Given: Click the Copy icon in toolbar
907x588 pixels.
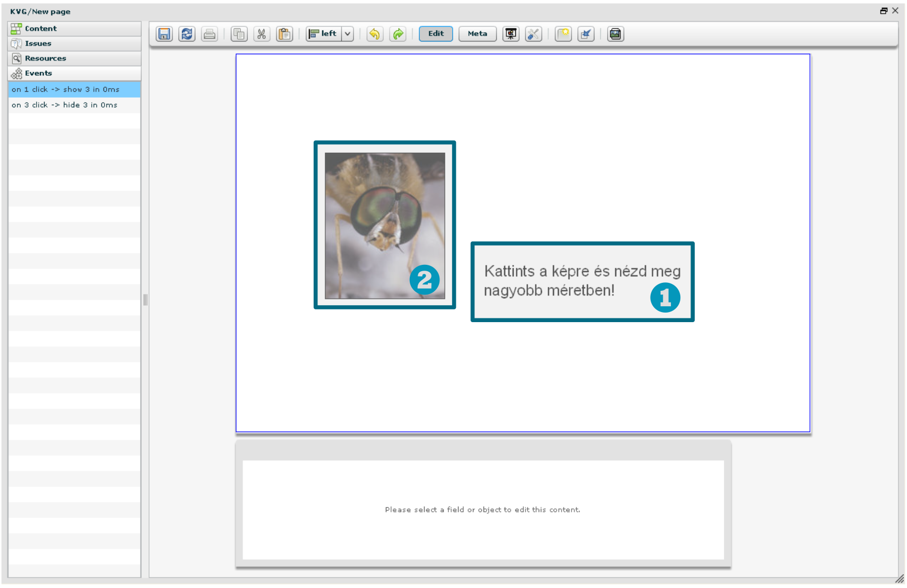Looking at the screenshot, I should [x=239, y=34].
